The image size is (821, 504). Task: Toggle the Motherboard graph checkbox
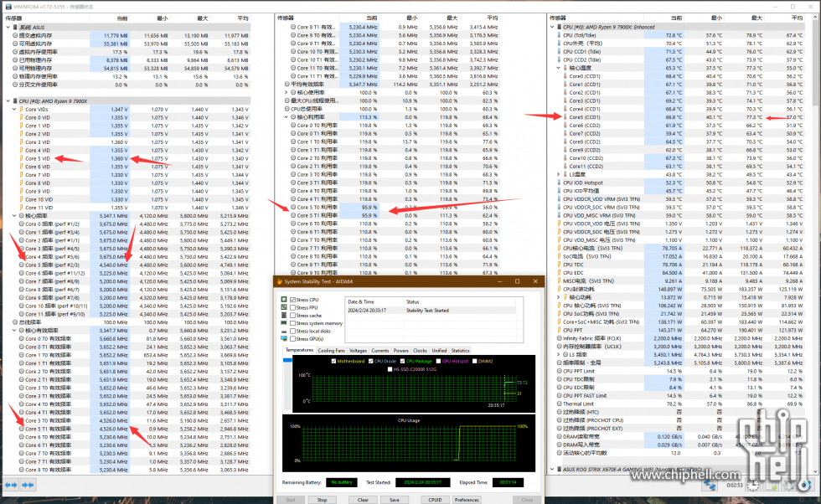[x=333, y=361]
